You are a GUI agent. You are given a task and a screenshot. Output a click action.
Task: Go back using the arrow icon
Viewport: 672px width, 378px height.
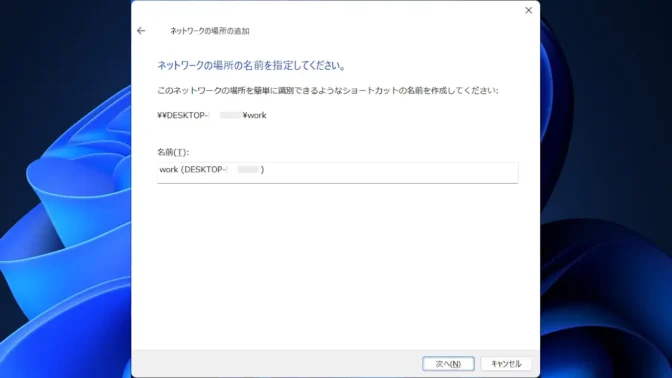[x=141, y=31]
